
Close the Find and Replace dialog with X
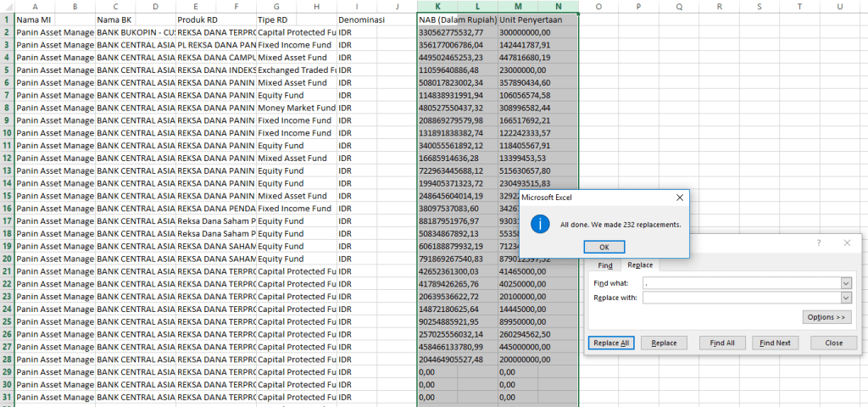[847, 243]
